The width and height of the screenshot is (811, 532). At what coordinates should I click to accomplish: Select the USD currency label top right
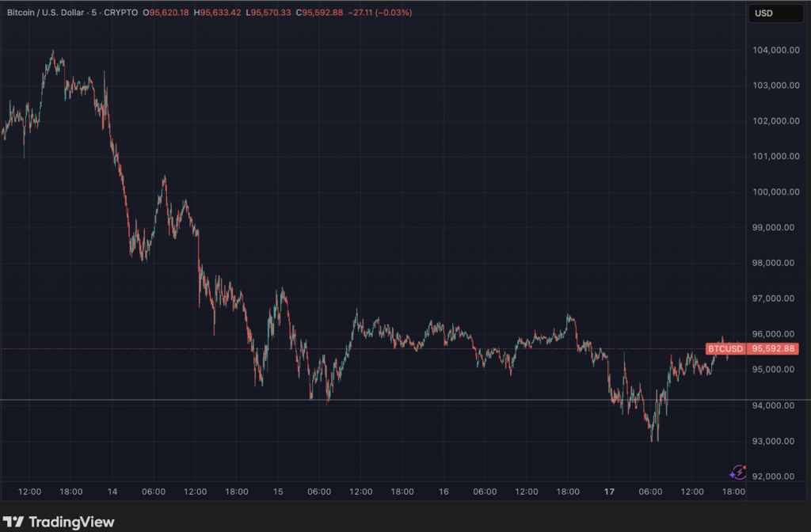click(775, 13)
